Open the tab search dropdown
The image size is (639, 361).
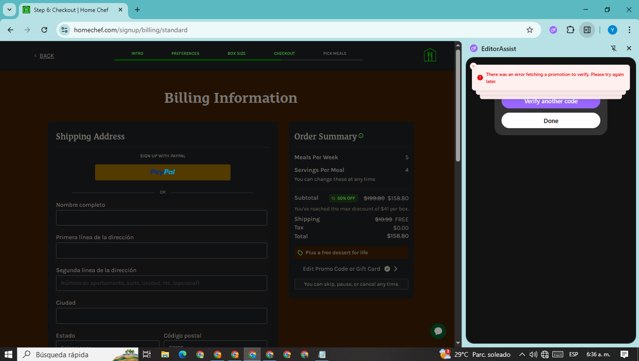[9, 9]
